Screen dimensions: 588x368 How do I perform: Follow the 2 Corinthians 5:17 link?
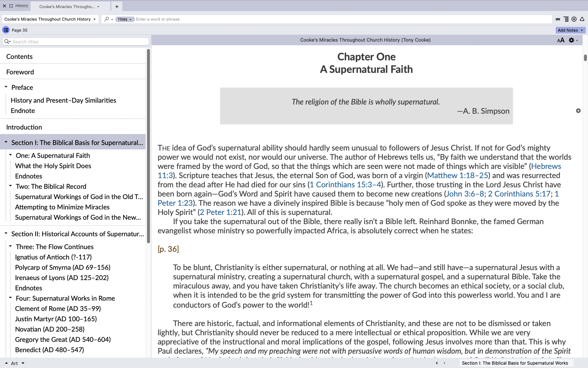[519, 194]
